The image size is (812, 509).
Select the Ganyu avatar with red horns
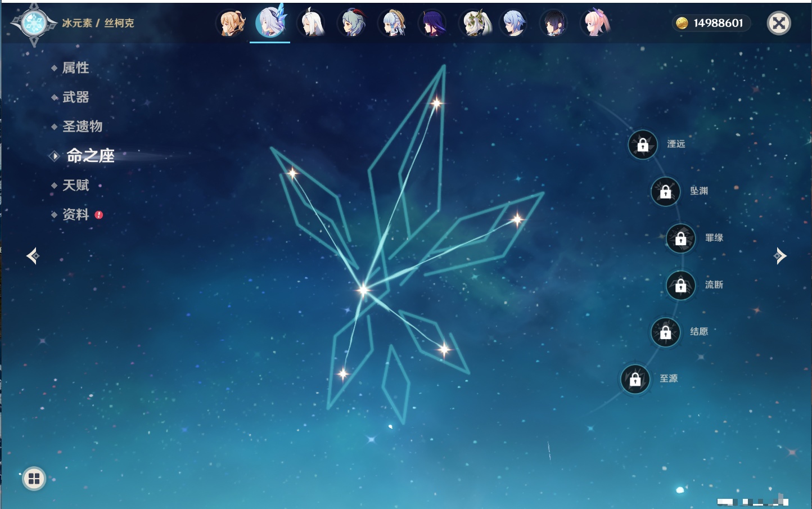353,23
